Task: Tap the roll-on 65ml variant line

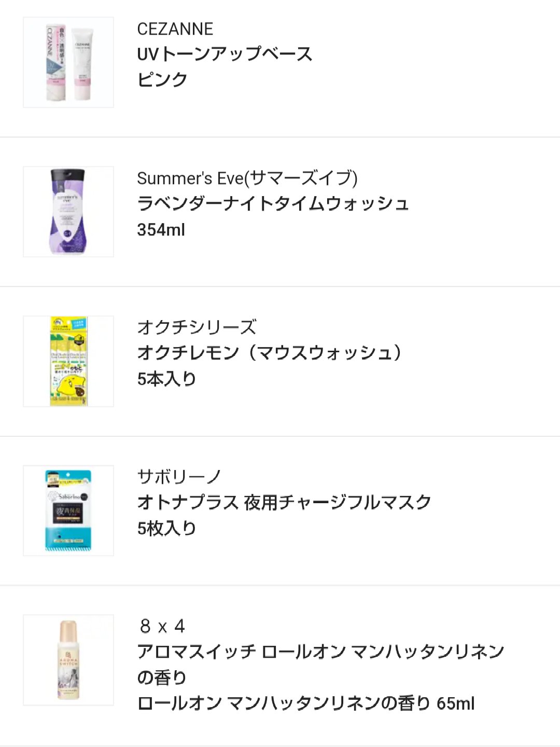Action: click(x=305, y=703)
